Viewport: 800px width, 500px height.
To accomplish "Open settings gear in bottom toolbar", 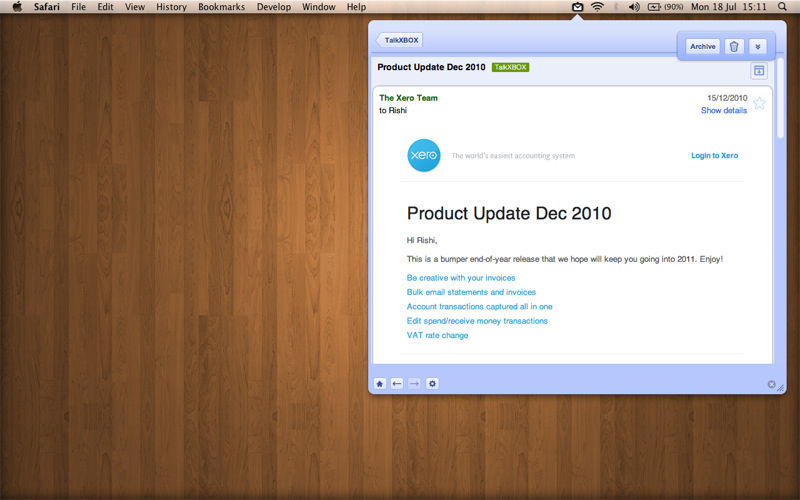I will pyautogui.click(x=432, y=384).
